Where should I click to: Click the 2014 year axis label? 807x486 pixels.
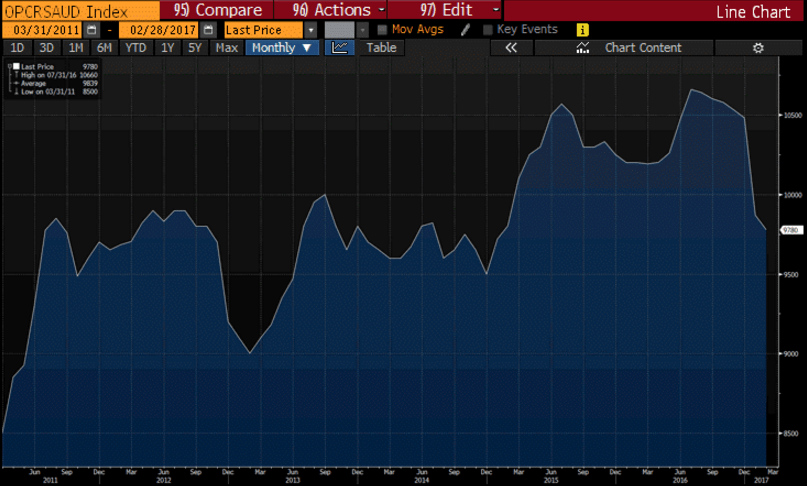tap(422, 480)
